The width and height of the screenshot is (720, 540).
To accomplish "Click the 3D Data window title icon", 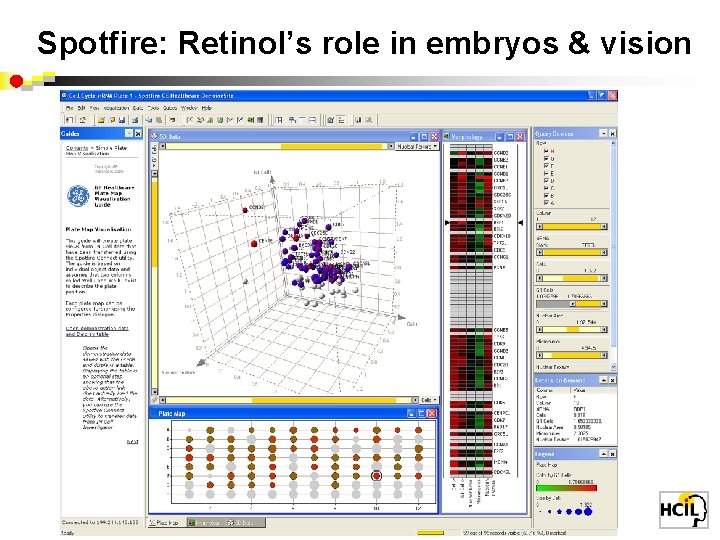I will pyautogui.click(x=155, y=136).
